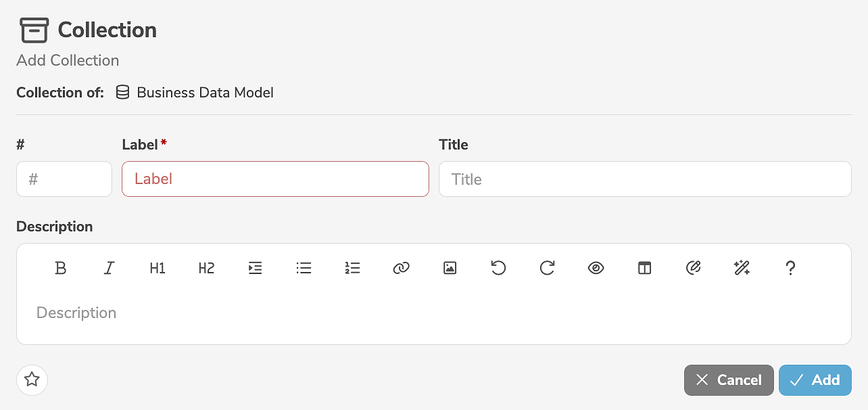The image size is (868, 410).
Task: Attach a file with paperclip icon
Action: (693, 269)
